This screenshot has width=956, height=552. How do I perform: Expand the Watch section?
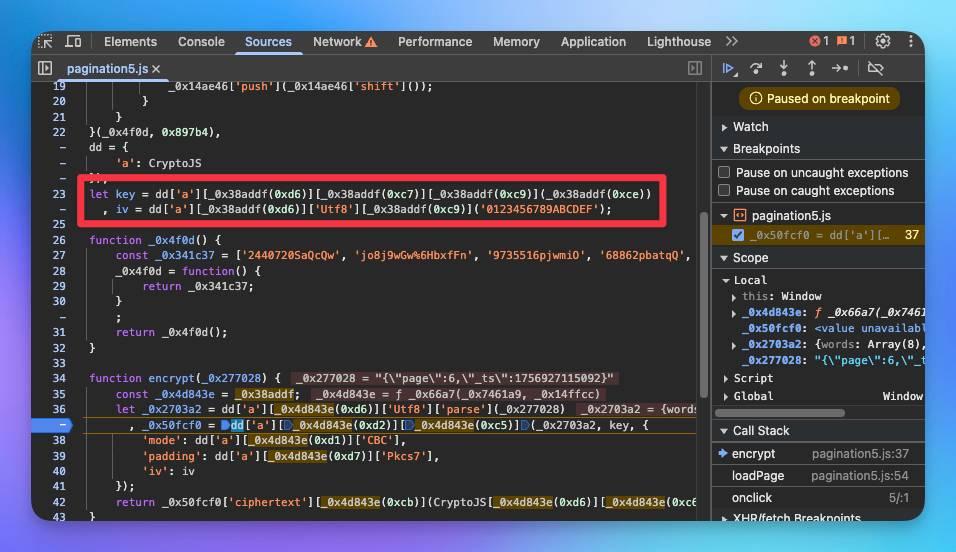point(724,127)
